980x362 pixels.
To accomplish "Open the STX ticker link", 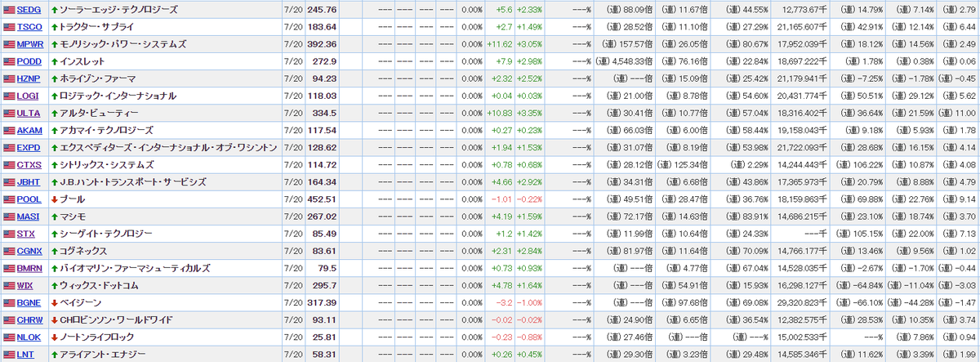I will [25, 234].
